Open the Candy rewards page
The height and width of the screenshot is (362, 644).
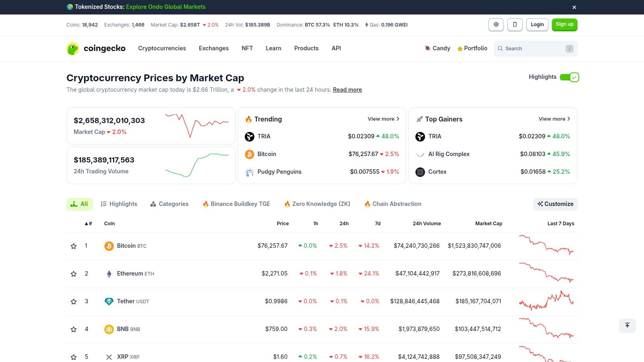click(x=437, y=48)
